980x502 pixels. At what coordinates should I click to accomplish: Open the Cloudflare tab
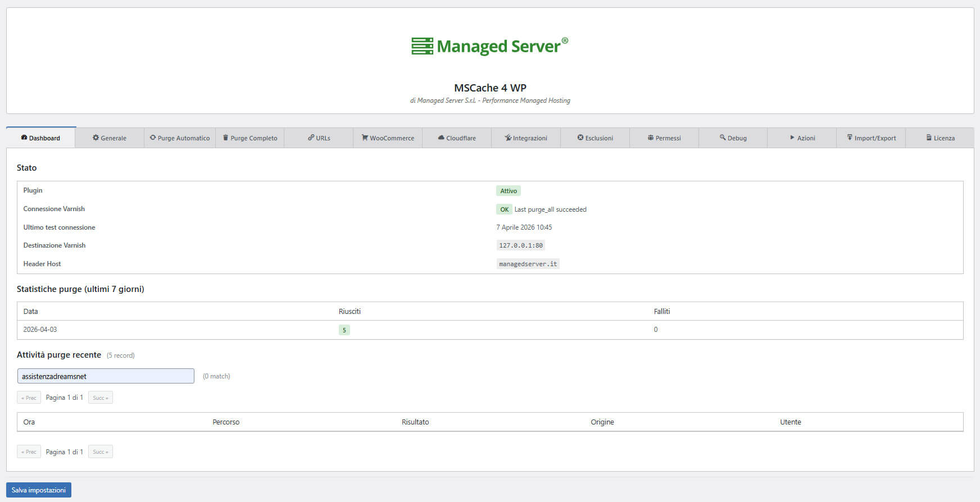[x=457, y=138]
